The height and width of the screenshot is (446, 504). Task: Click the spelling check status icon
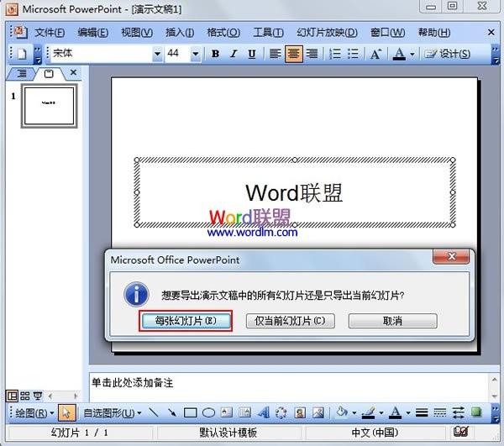[x=460, y=432]
